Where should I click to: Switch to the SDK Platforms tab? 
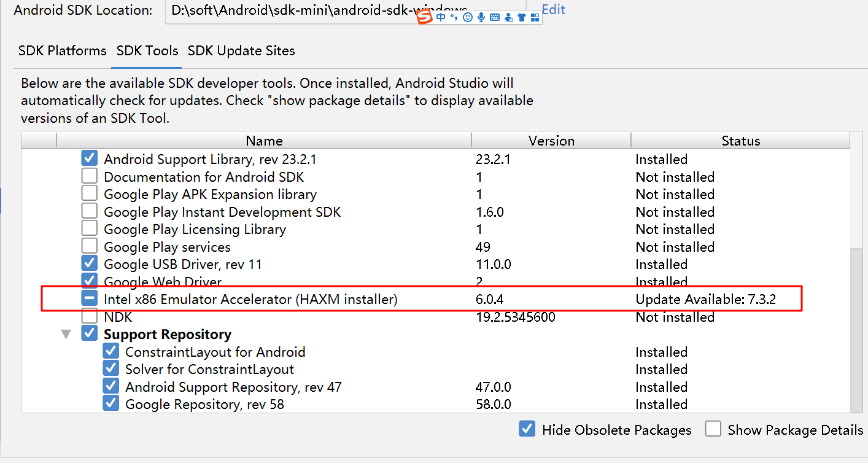[61, 51]
